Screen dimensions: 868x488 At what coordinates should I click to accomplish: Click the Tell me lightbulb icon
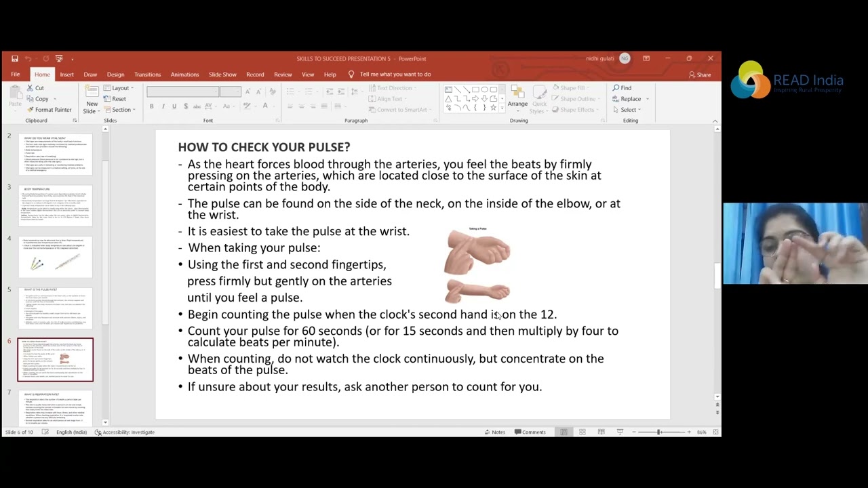pyautogui.click(x=351, y=75)
